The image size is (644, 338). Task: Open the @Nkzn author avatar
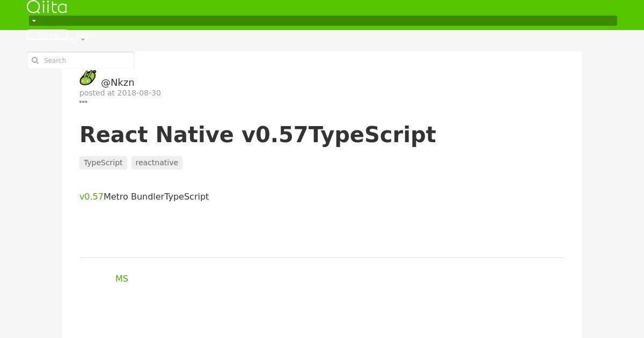pyautogui.click(x=88, y=78)
